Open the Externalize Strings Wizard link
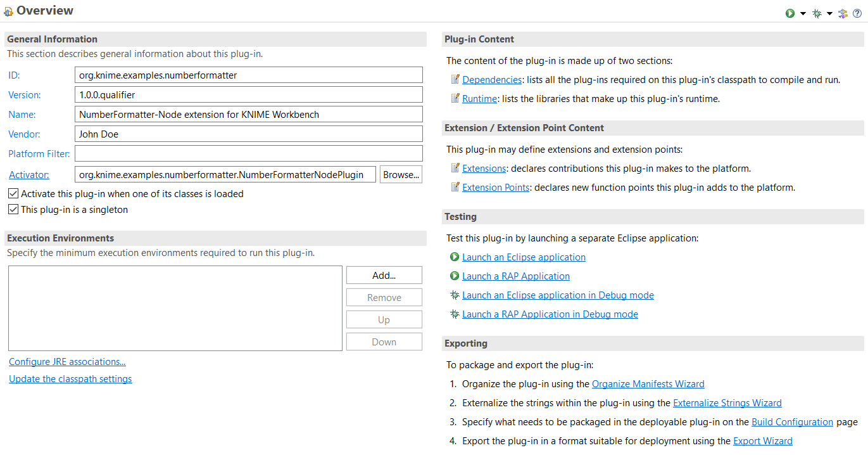Viewport: 868px width, 455px height. (727, 403)
